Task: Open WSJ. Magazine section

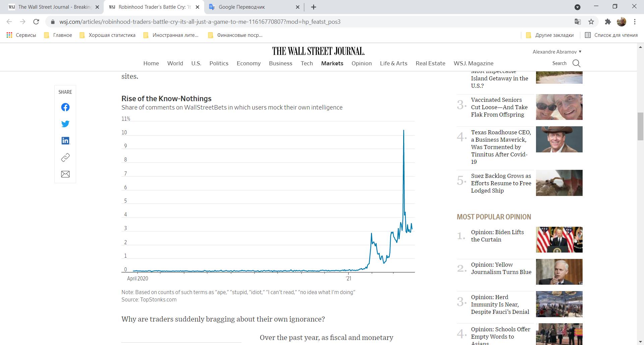Action: pos(473,63)
